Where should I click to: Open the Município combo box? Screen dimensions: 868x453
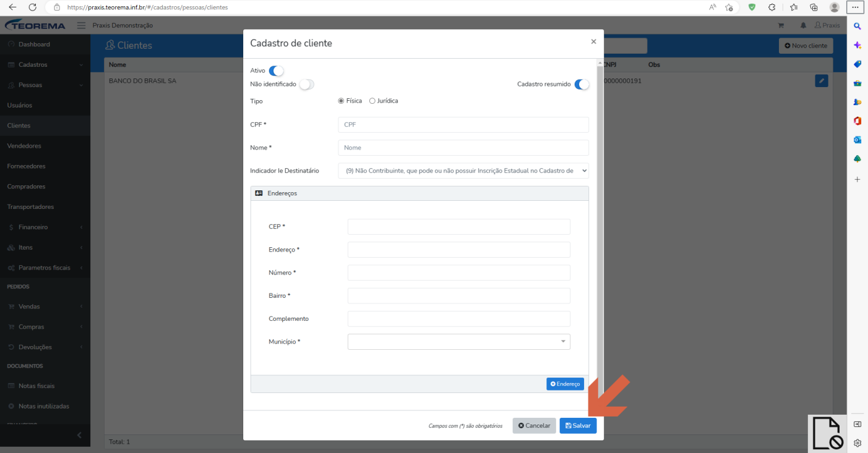[x=459, y=342]
